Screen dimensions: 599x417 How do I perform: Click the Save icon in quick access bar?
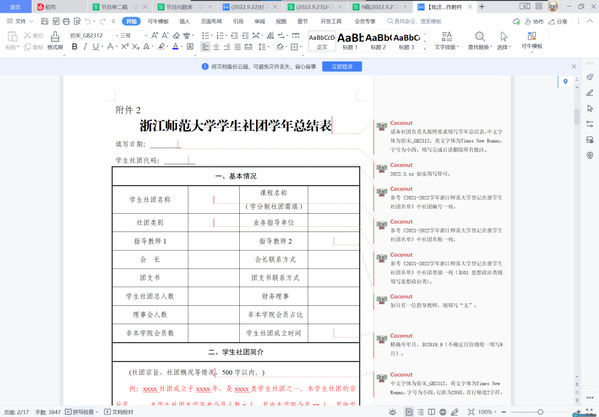click(45, 21)
